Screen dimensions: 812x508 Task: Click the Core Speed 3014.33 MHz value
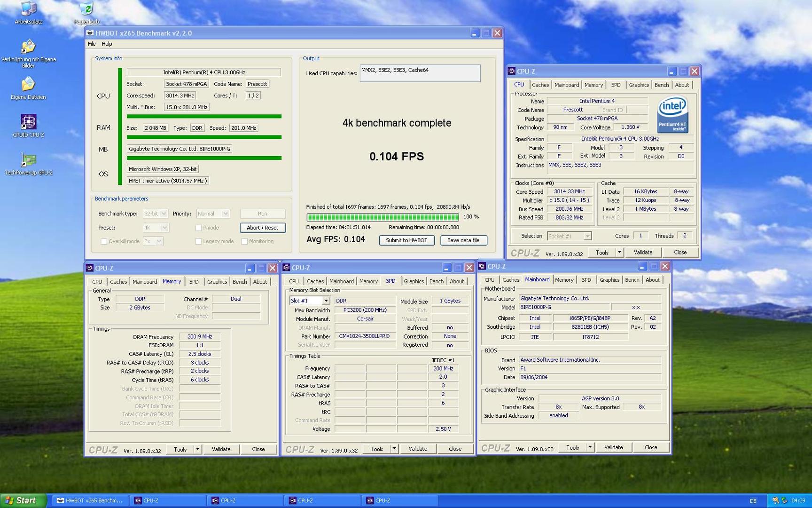570,192
